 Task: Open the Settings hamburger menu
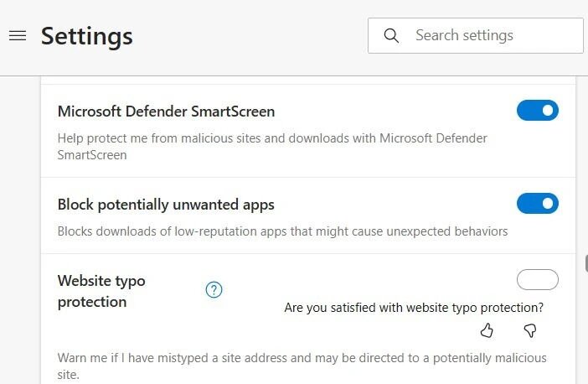tap(17, 36)
